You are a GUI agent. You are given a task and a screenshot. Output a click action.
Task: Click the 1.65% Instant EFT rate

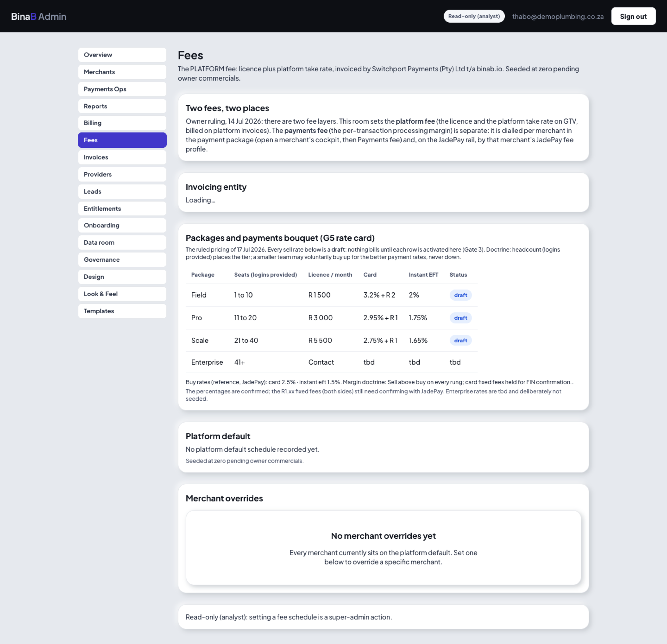pyautogui.click(x=418, y=340)
